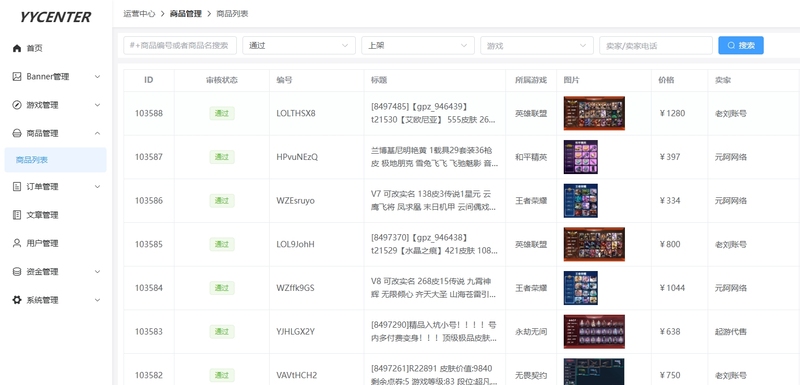This screenshot has height=385, width=800.
Task: Click the 订单管理 document icon
Action: (x=17, y=187)
